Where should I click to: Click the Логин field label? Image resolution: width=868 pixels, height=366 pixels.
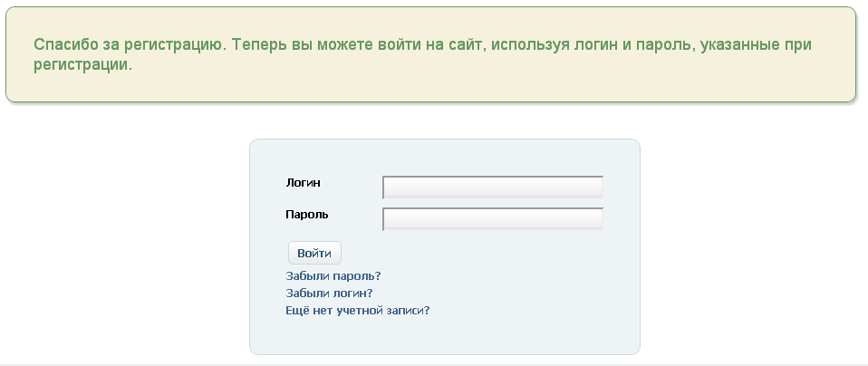[x=303, y=183]
